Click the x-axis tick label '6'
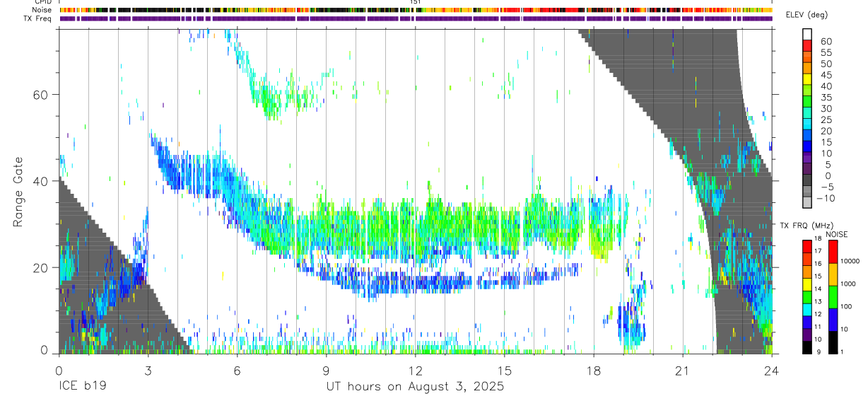This screenshot has height=401, width=868. click(237, 371)
